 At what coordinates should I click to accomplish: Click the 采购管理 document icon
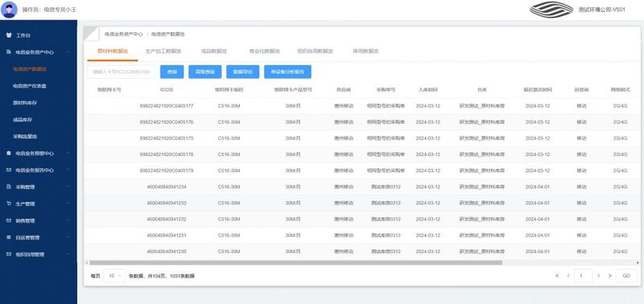(x=9, y=187)
